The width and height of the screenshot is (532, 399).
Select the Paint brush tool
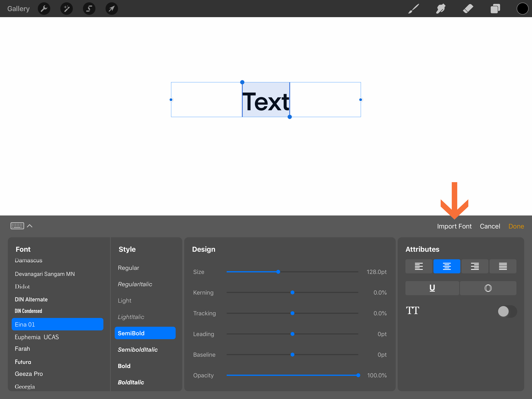pyautogui.click(x=413, y=9)
